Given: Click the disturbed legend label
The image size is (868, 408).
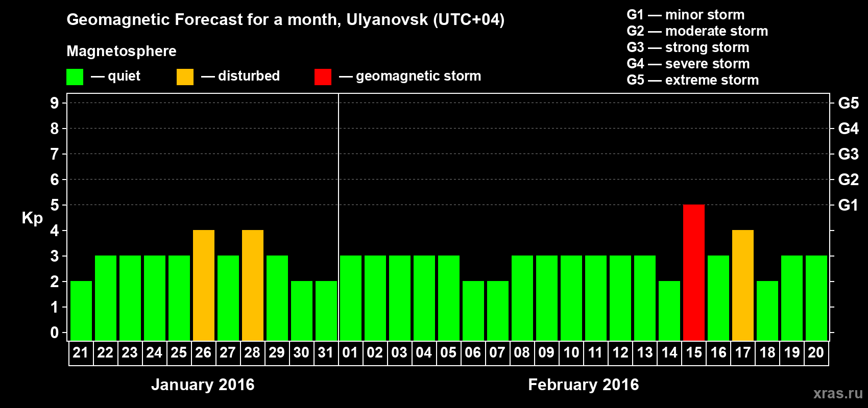Looking at the screenshot, I should point(249,76).
